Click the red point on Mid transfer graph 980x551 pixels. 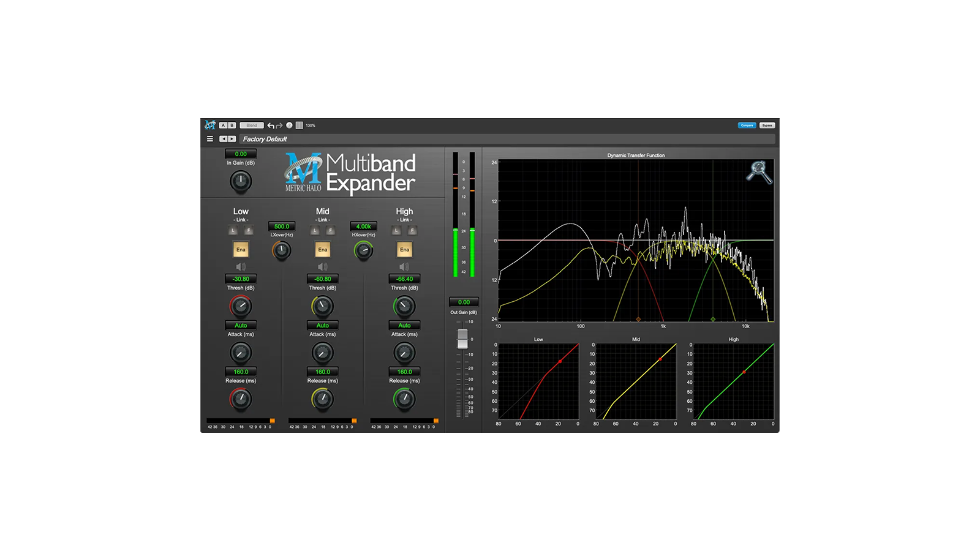point(660,359)
